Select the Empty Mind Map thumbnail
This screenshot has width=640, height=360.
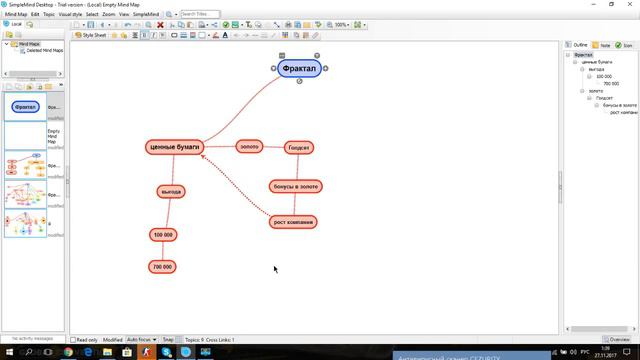(x=25, y=136)
